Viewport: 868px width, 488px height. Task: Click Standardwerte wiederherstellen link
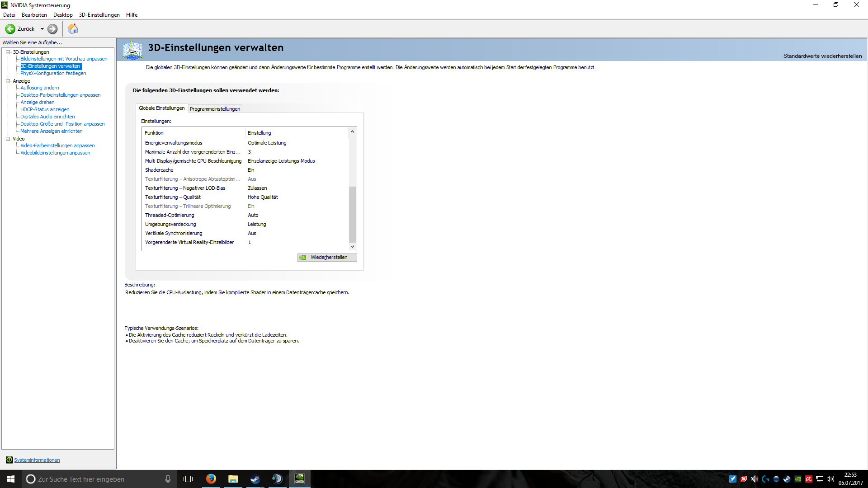[822, 56]
